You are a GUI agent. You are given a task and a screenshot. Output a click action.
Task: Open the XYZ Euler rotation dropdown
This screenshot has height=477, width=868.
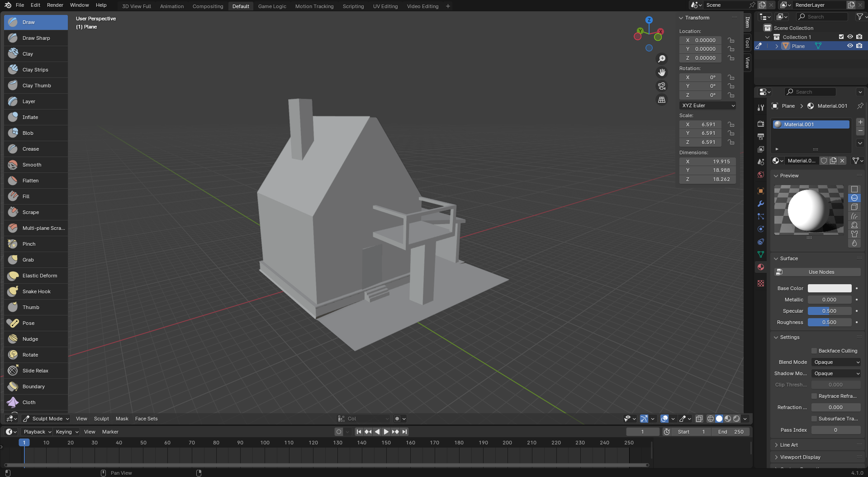click(x=708, y=105)
